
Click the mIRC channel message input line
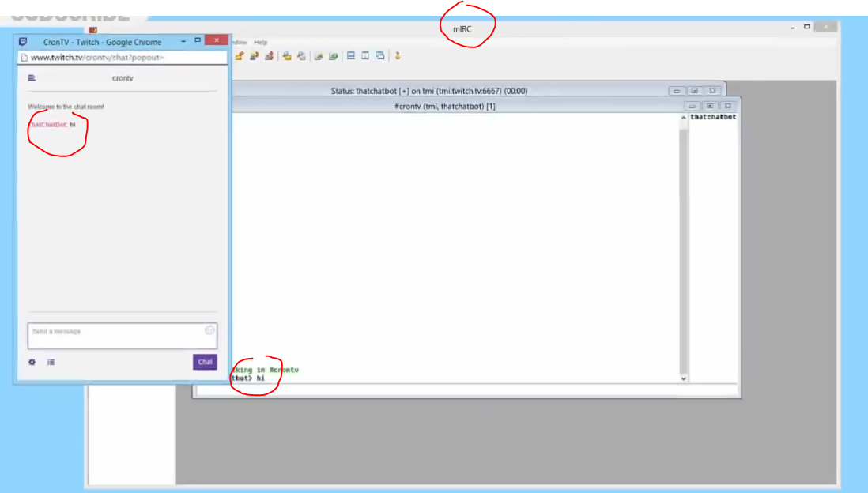click(x=466, y=390)
